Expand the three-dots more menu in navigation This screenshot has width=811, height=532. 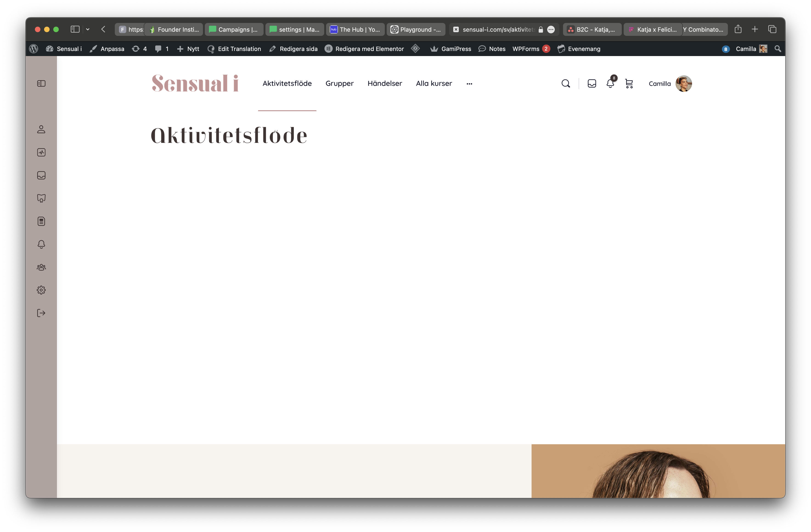pos(469,83)
